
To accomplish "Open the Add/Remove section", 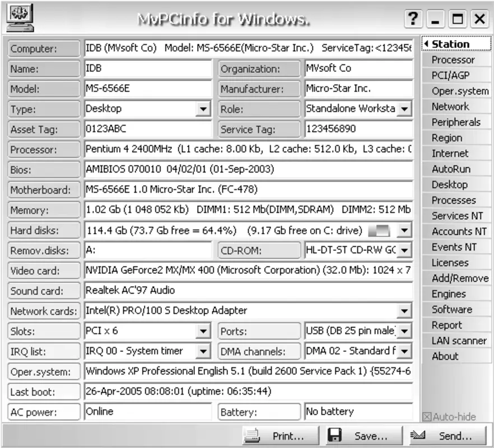I will [x=456, y=278].
